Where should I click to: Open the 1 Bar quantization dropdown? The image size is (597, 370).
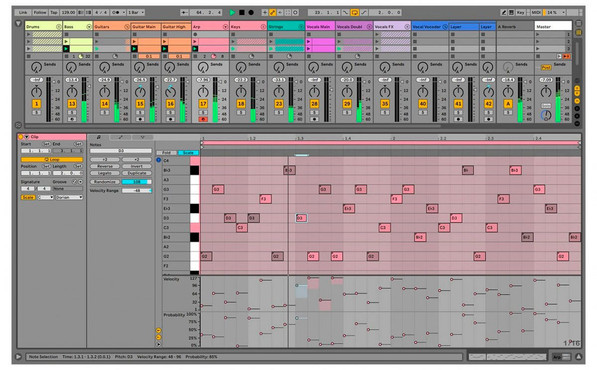136,13
